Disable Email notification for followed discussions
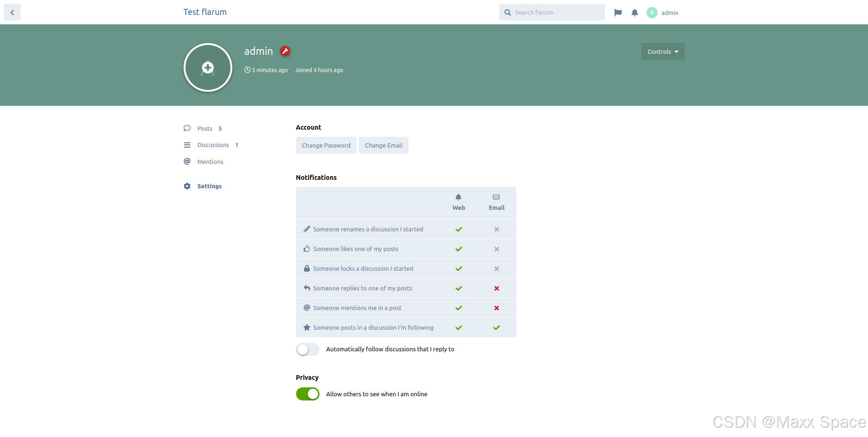The image size is (868, 437). [x=497, y=328]
